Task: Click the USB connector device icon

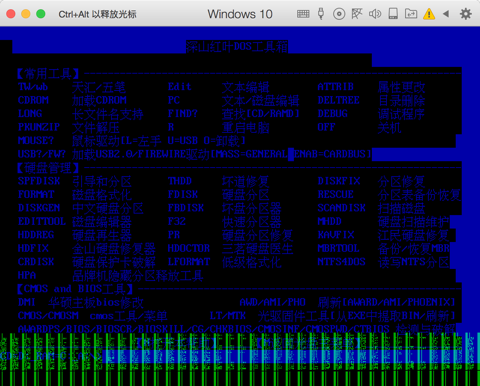Action: pyautogui.click(x=321, y=14)
